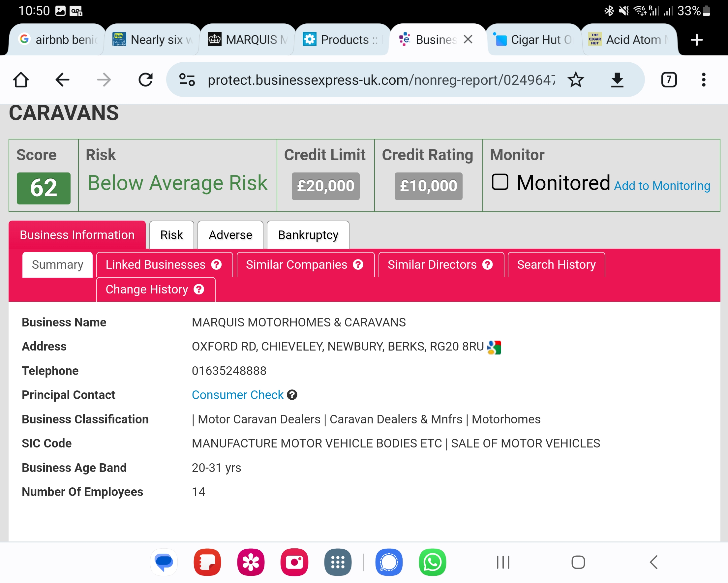This screenshot has width=728, height=583.
Task: Open the red notes app in dock
Action: coord(207,563)
